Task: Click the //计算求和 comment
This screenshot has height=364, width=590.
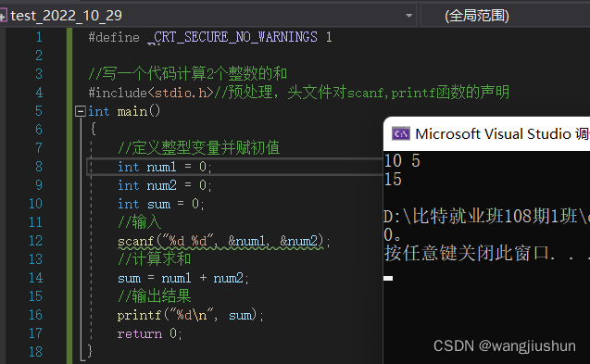Action: point(155,259)
